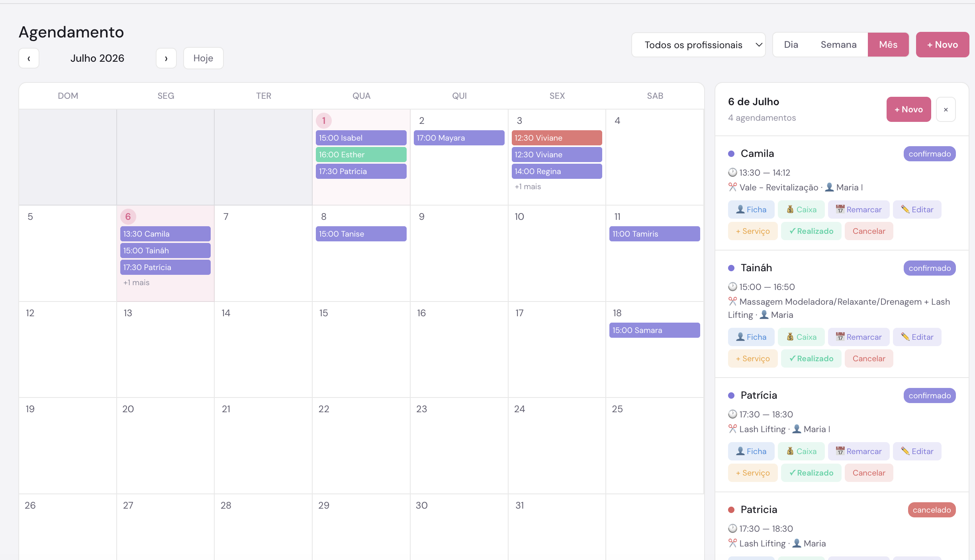Open 15:00 Isabel appointment

361,138
